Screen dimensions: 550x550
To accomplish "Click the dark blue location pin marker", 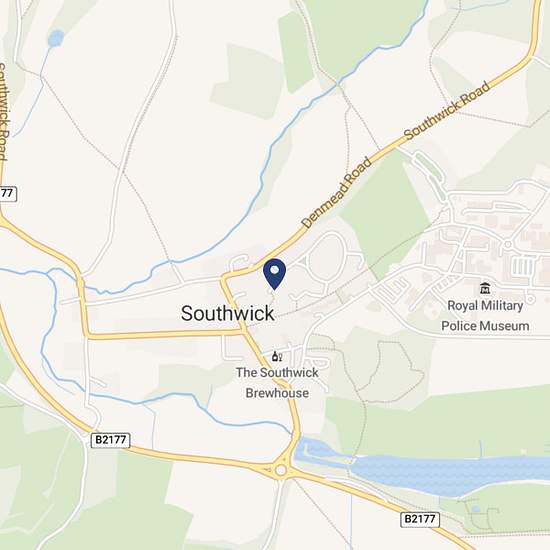I will (x=274, y=274).
